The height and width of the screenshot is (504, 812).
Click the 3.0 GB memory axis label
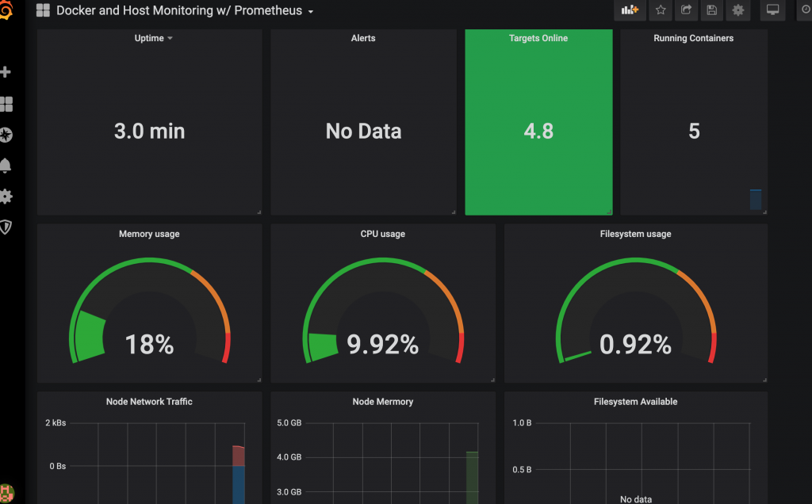(289, 492)
